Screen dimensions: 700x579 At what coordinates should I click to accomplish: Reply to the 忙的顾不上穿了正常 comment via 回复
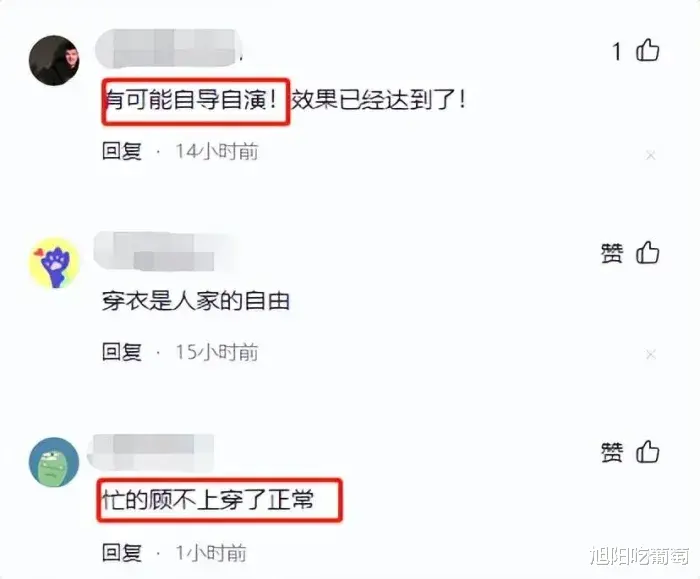[x=122, y=553]
